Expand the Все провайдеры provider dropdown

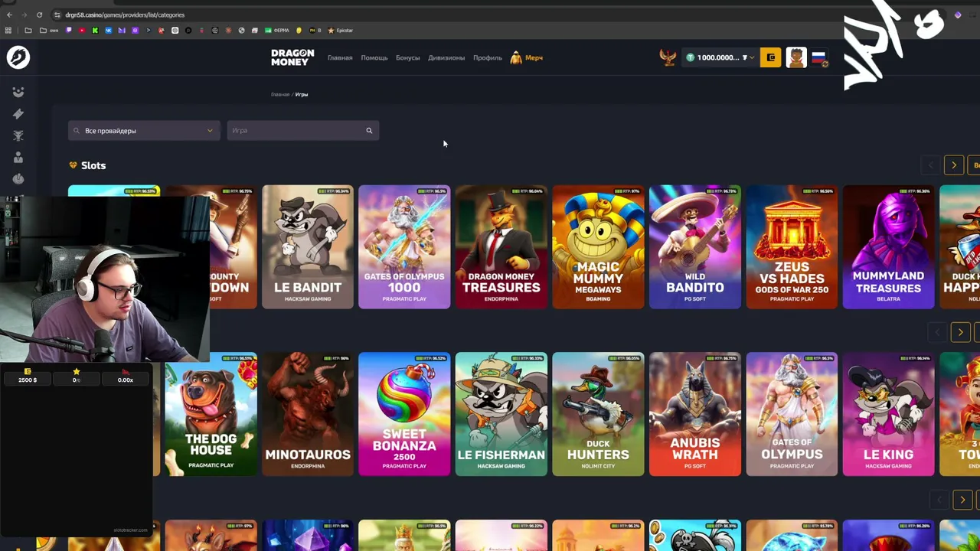coord(143,131)
